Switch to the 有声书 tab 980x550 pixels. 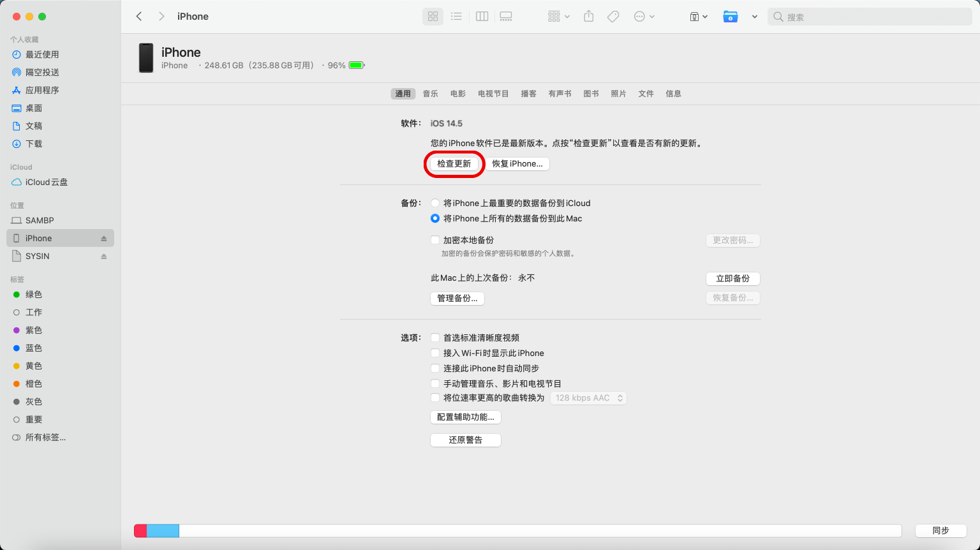click(x=560, y=94)
